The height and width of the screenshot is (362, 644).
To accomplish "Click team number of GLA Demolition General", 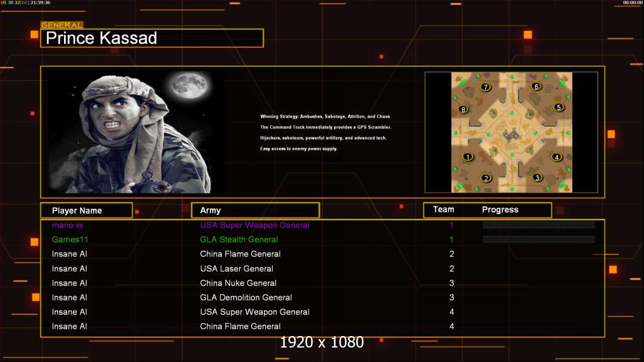I will click(452, 297).
